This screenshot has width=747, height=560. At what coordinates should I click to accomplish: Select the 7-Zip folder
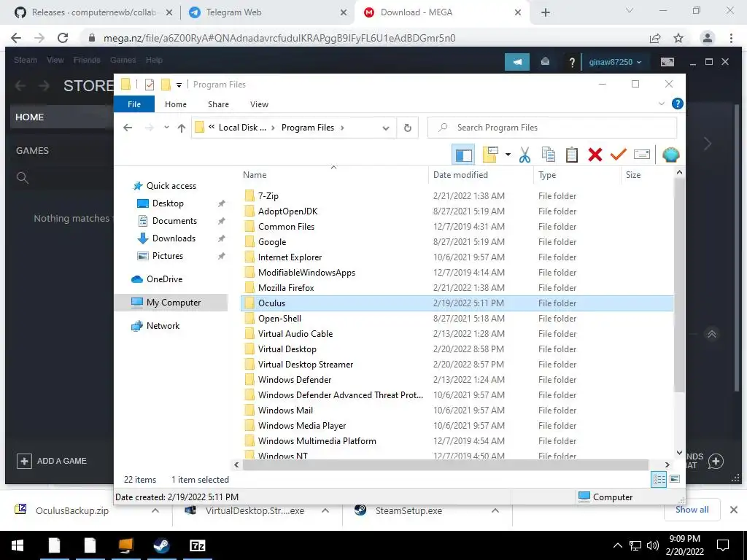[x=457, y=195]
